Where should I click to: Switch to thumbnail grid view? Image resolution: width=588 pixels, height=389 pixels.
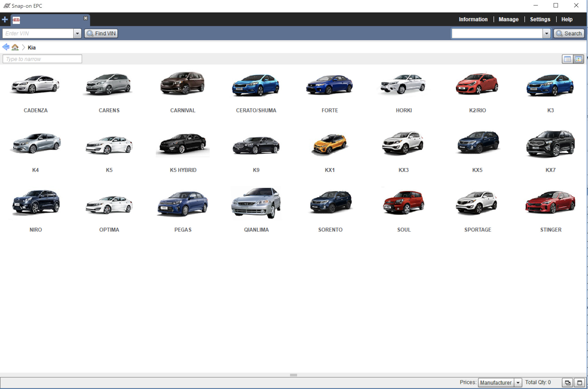click(x=578, y=59)
